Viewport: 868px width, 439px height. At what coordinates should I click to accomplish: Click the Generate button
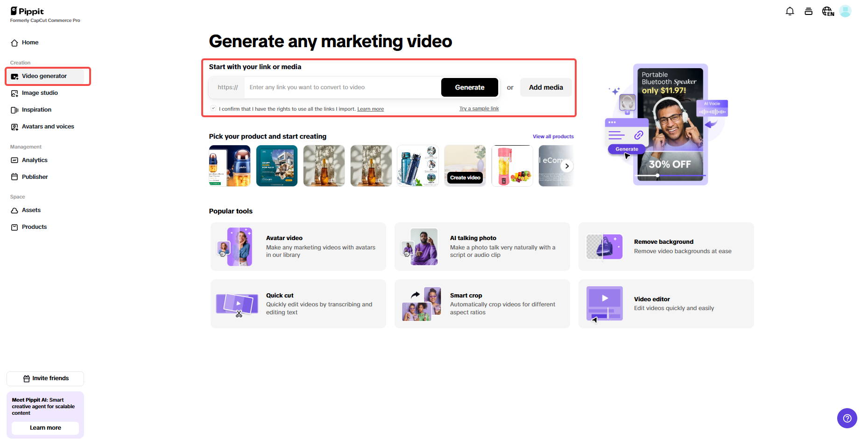tap(469, 87)
